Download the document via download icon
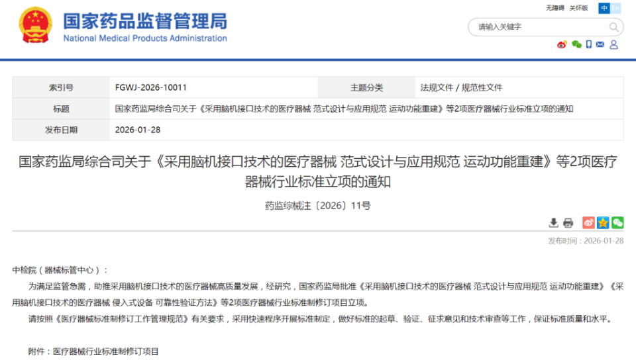The image size is (636, 364). 553,222
